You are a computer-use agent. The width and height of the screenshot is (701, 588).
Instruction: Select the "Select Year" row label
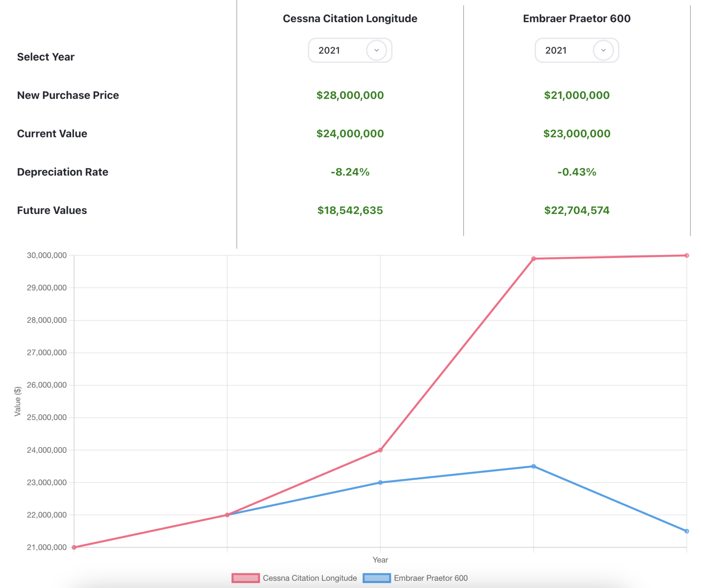46,57
